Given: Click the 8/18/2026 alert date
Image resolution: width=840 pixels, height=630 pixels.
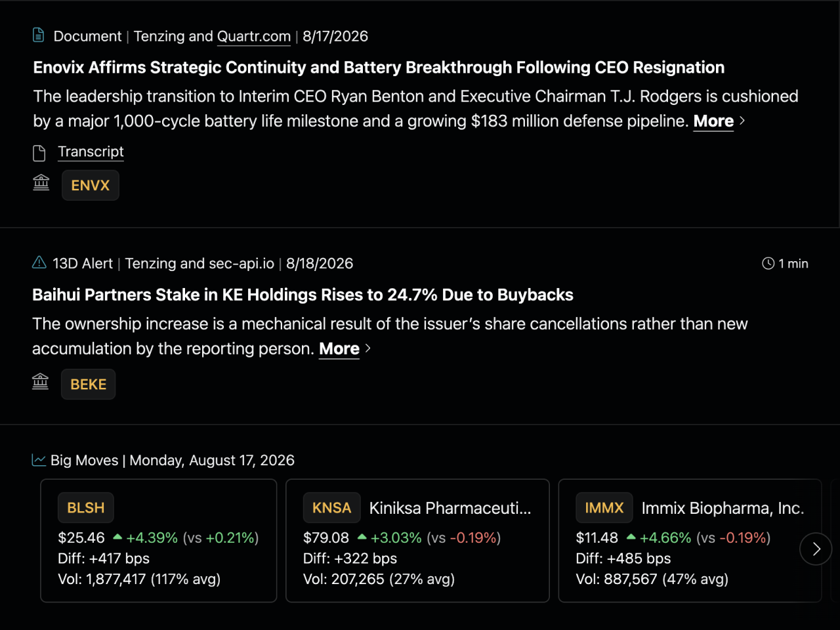Looking at the screenshot, I should tap(320, 264).
